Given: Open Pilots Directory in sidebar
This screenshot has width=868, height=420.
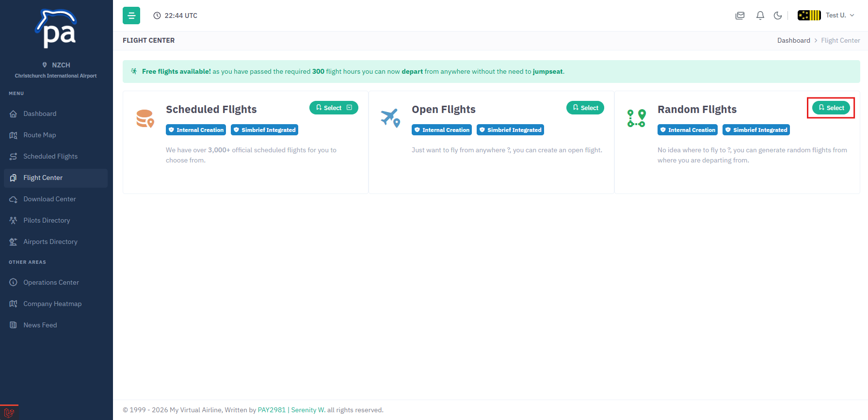Looking at the screenshot, I should (56, 220).
